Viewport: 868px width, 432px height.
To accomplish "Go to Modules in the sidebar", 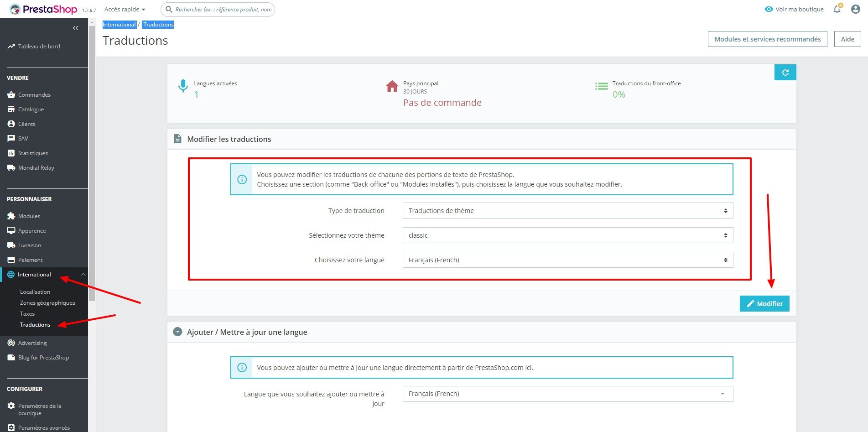I will click(29, 216).
